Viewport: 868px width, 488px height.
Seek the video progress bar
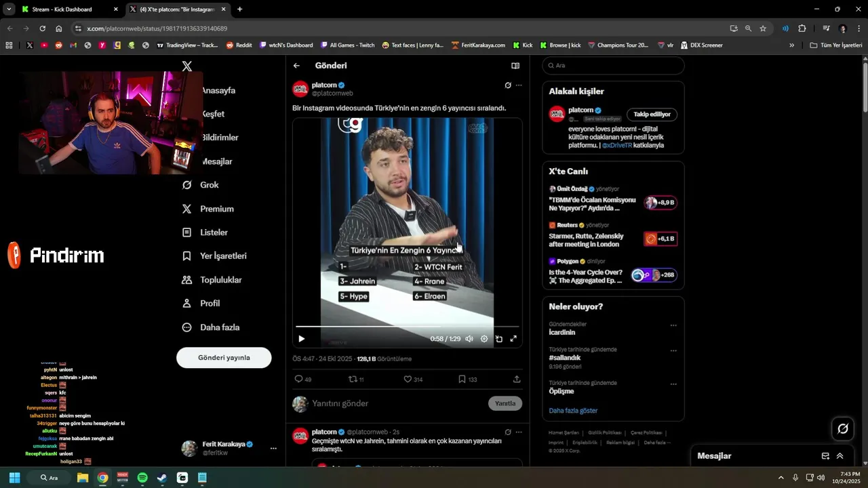pos(407,327)
